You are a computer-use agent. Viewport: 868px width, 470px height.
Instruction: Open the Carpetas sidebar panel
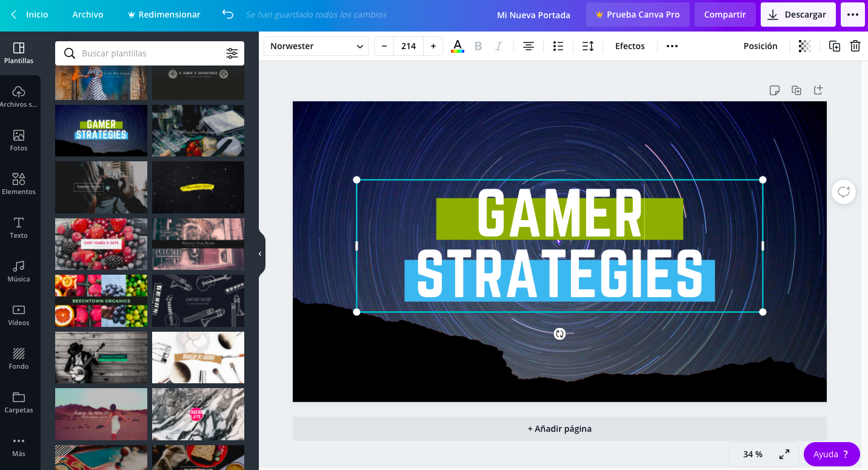coord(19,403)
